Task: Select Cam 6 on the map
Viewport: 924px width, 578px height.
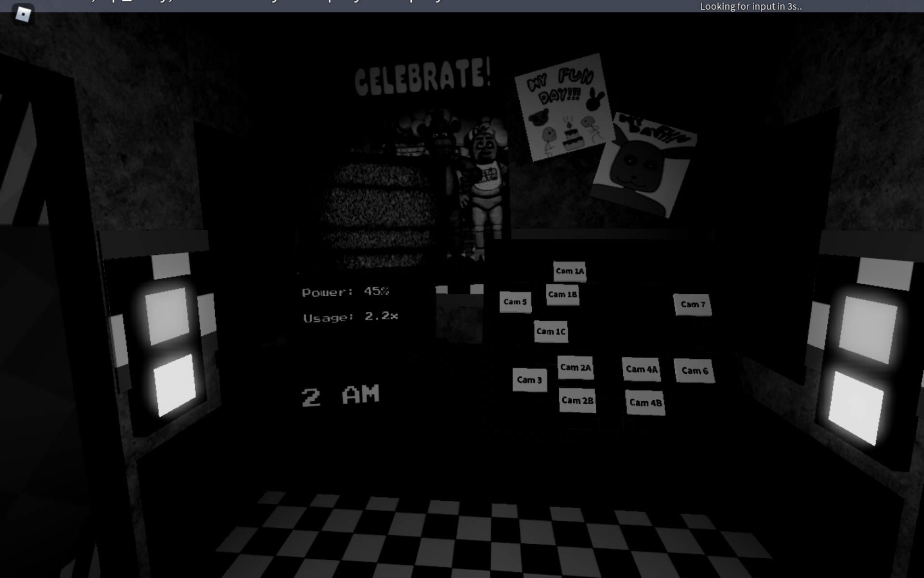Action: pos(694,371)
